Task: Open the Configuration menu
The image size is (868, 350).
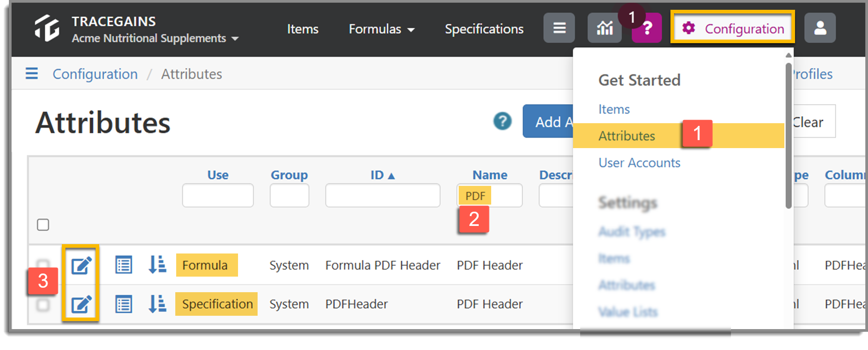Action: [733, 28]
